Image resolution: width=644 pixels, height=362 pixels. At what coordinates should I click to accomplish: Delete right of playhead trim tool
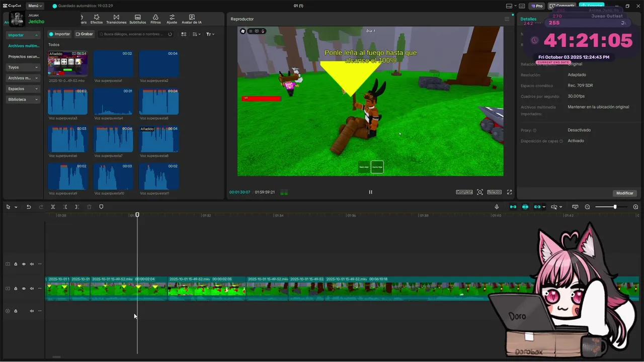point(77,207)
